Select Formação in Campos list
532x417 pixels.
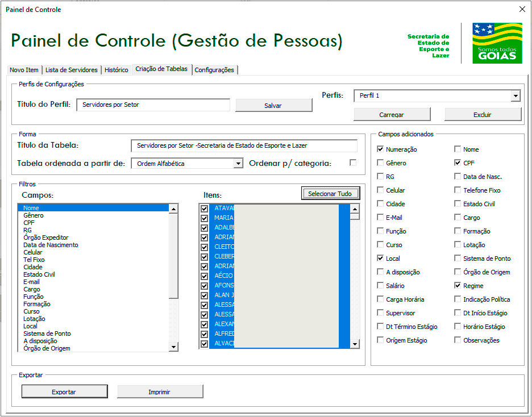point(93,304)
